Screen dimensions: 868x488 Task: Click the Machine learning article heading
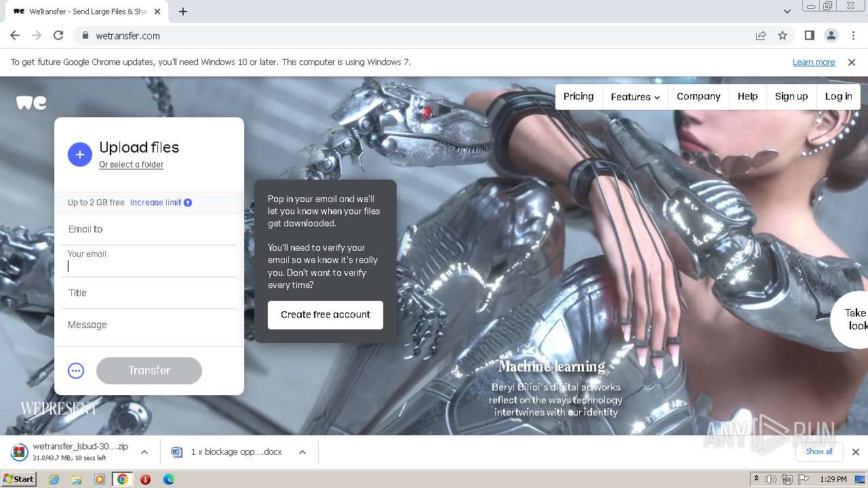tap(552, 367)
